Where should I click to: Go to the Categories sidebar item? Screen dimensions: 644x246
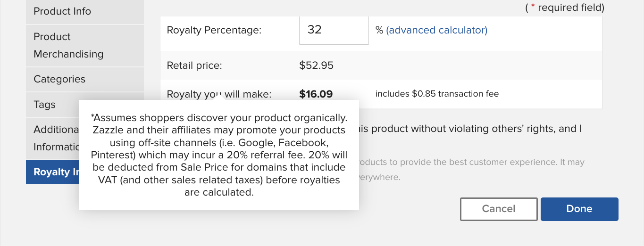pos(85,79)
